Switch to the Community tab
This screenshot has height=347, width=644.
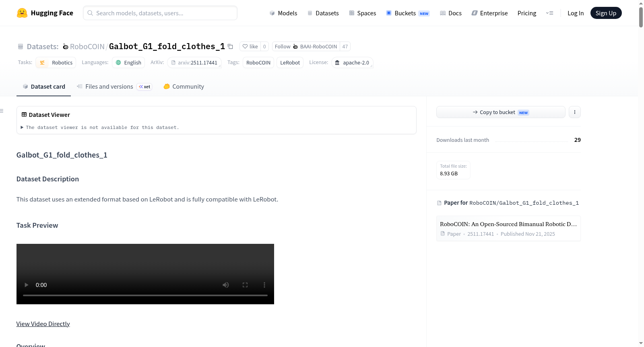point(184,86)
